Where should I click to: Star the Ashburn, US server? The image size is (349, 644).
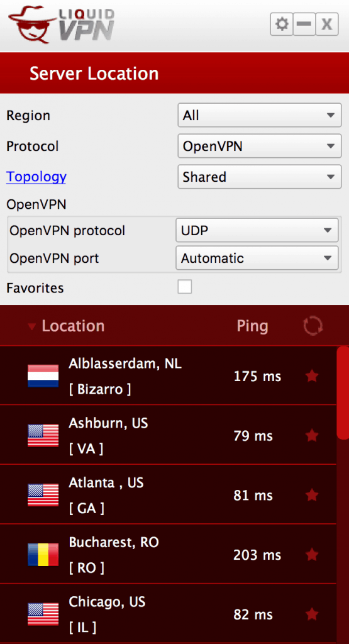click(313, 435)
